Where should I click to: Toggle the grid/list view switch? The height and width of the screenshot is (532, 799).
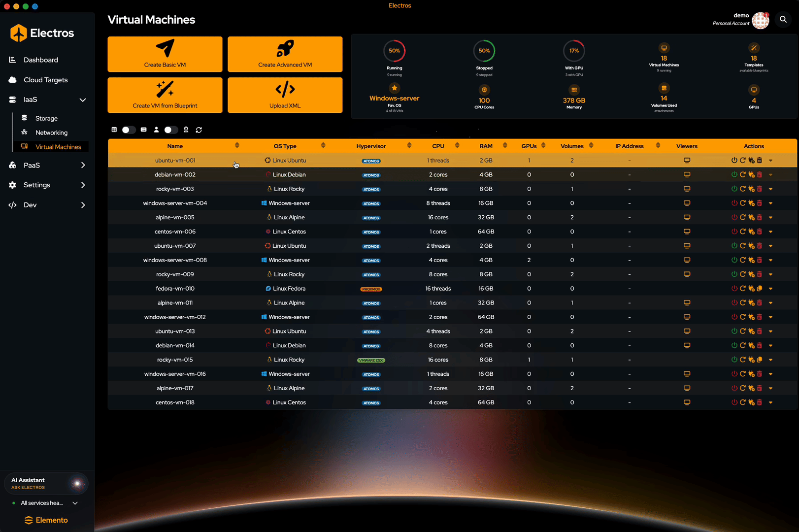point(129,130)
